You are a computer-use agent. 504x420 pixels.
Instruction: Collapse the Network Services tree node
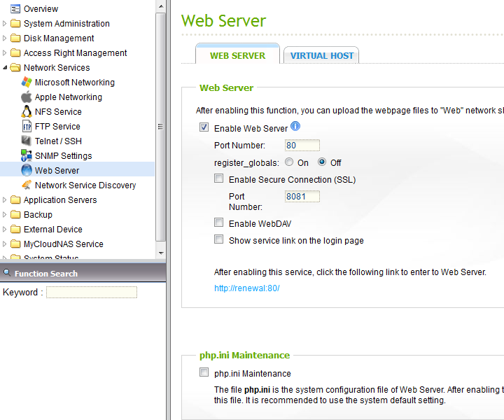point(6,68)
